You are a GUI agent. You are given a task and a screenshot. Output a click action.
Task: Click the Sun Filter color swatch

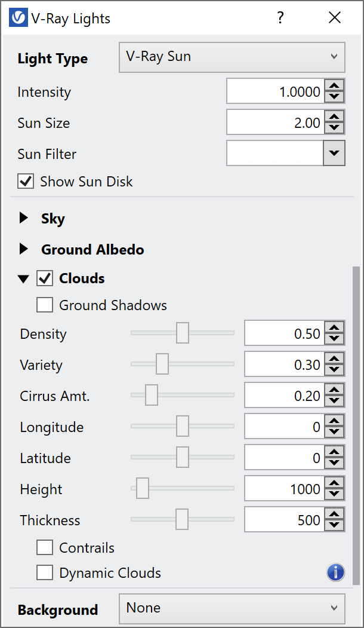click(x=275, y=153)
